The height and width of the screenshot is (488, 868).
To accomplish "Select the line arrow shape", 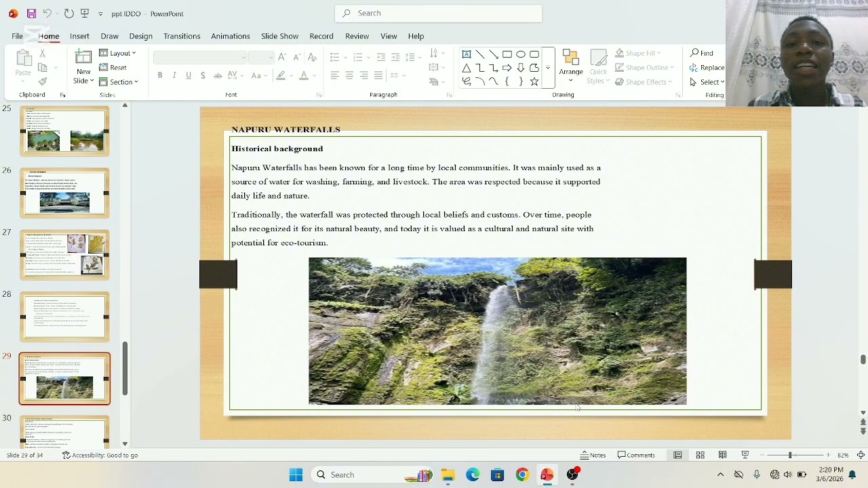I will coord(494,54).
